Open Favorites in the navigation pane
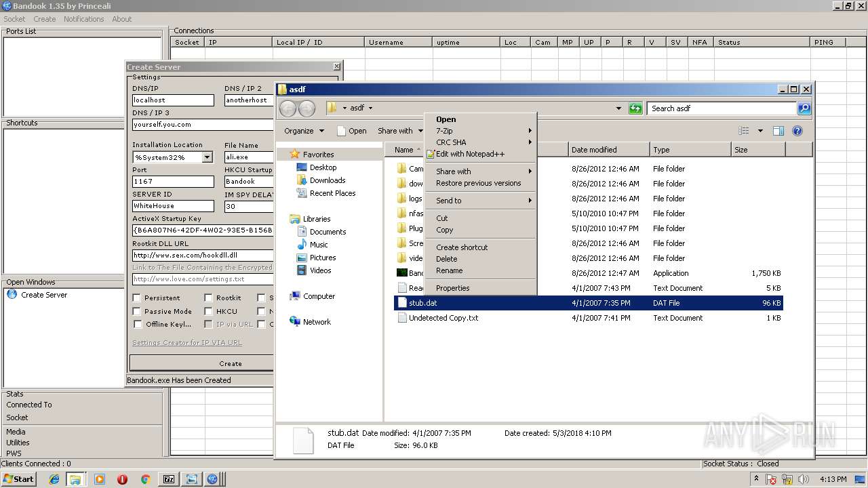Screen dimensions: 868x488 point(318,155)
